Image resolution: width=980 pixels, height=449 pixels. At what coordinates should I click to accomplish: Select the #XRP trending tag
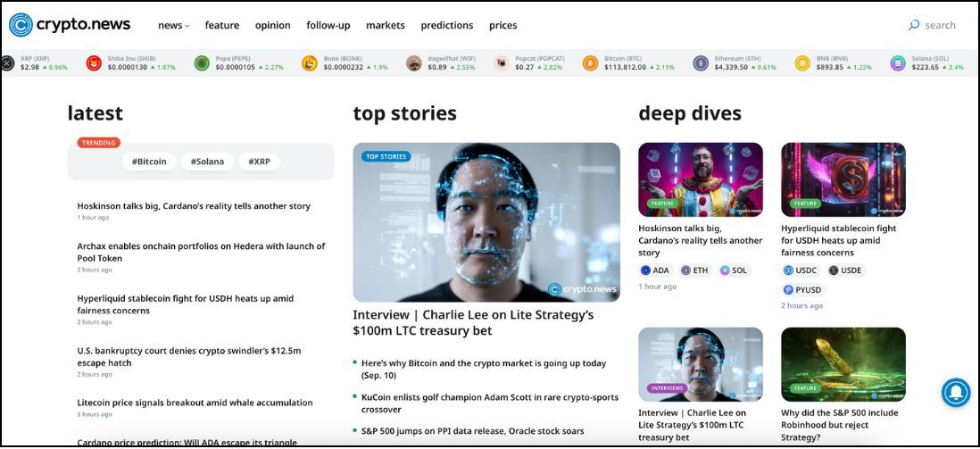[x=260, y=162]
